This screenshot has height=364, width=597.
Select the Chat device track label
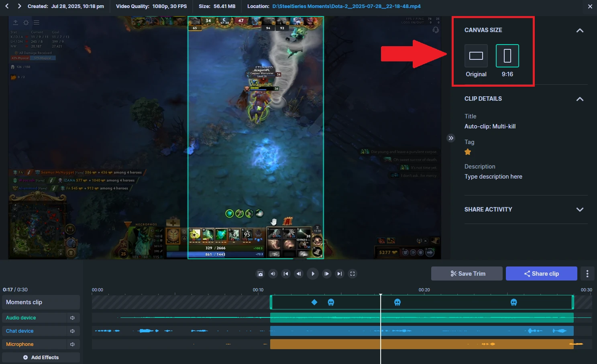(34, 331)
